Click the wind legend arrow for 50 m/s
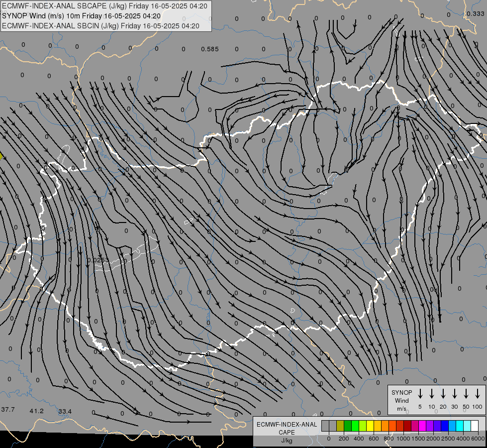This screenshot has height=448, width=487. tap(466, 393)
